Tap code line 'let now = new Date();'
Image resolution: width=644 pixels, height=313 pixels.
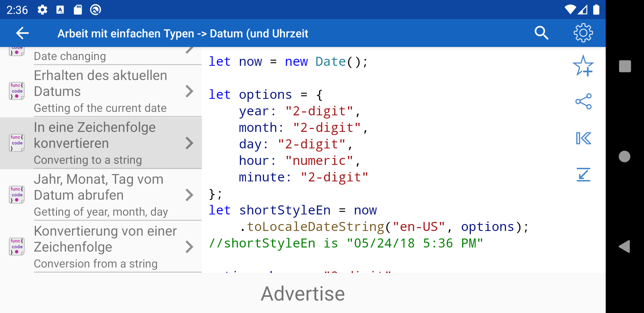[x=288, y=62]
